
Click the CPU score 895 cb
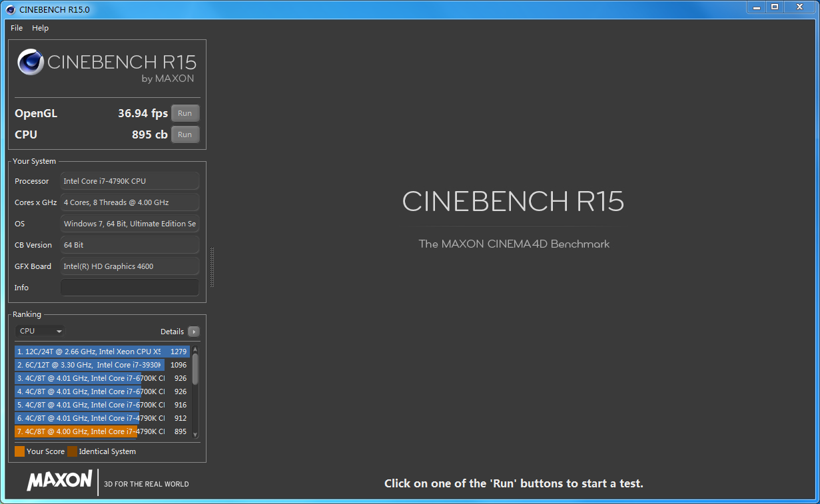tap(150, 134)
